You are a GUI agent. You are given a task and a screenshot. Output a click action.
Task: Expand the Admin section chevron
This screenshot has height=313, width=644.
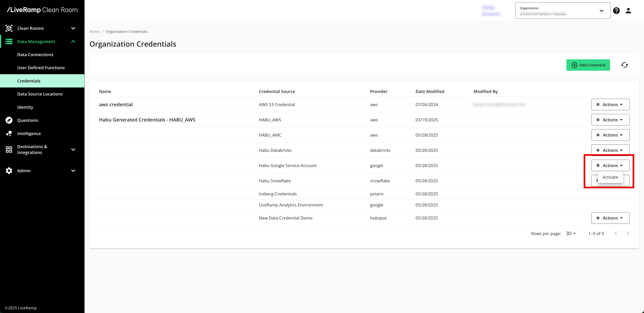tap(73, 171)
